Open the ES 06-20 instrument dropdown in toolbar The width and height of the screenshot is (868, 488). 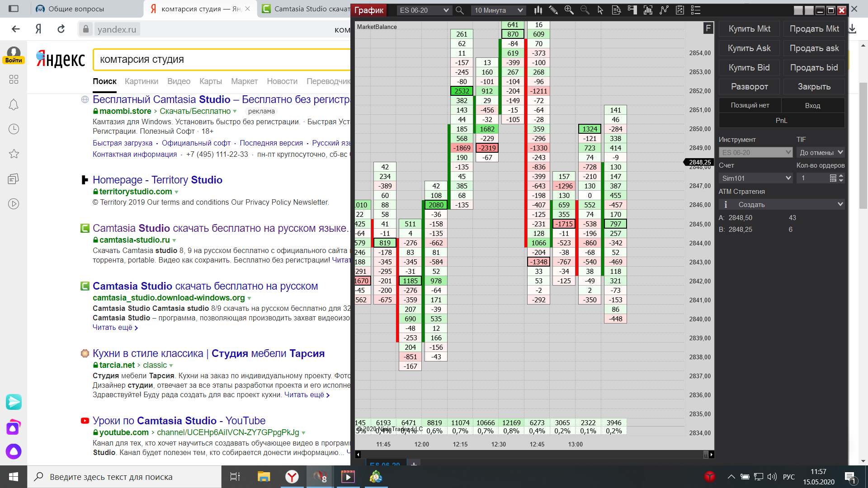click(424, 10)
